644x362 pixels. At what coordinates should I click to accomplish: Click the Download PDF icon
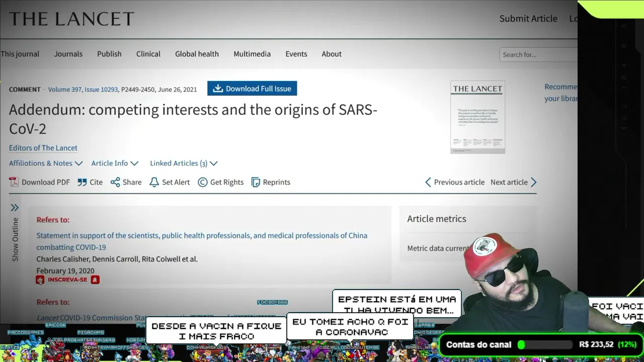(14, 182)
